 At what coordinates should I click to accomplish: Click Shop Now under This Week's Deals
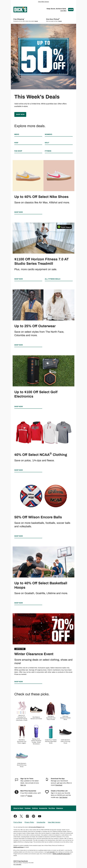click(x=20, y=114)
